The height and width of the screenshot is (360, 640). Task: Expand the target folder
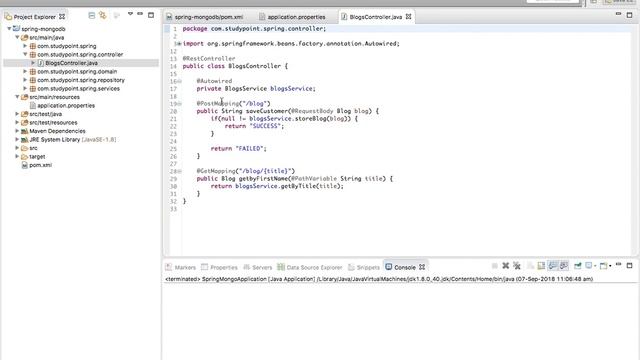[x=17, y=156]
